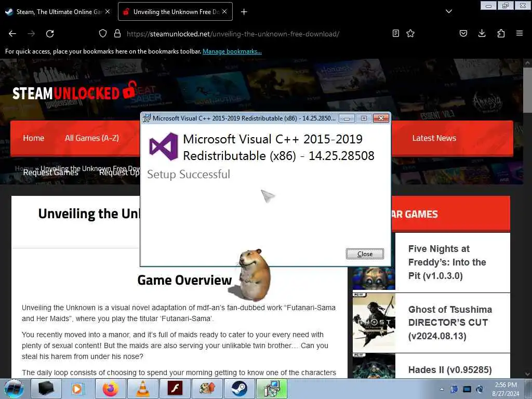The width and height of the screenshot is (532, 399).
Task: Click the Game Overview heading
Action: [x=184, y=280]
